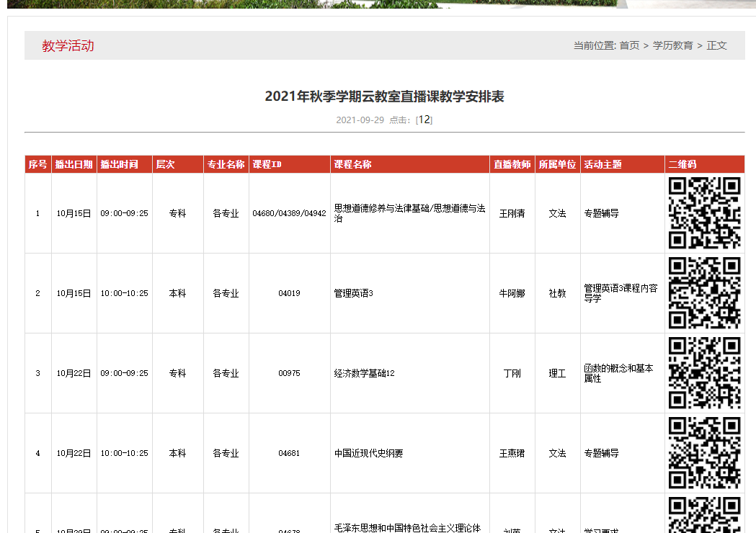Click the QR code for 思想道德修养与法律基础 course
This screenshot has width=756, height=533.
click(704, 213)
